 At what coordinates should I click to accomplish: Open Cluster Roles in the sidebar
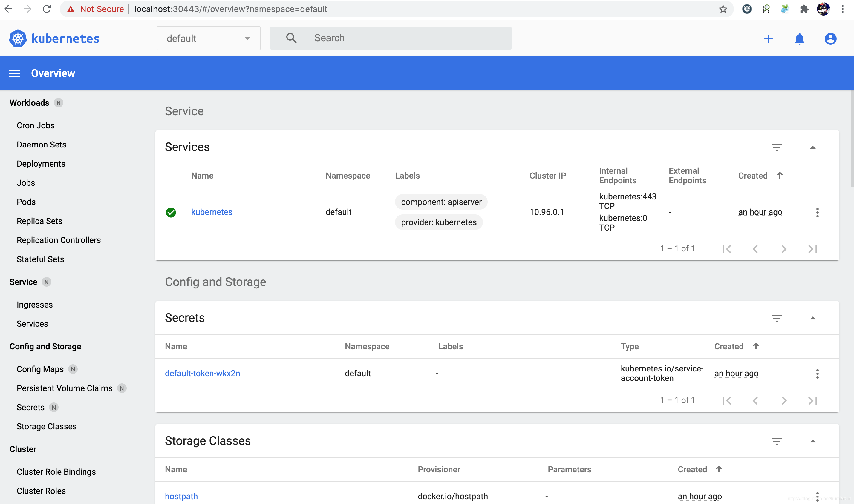tap(41, 491)
